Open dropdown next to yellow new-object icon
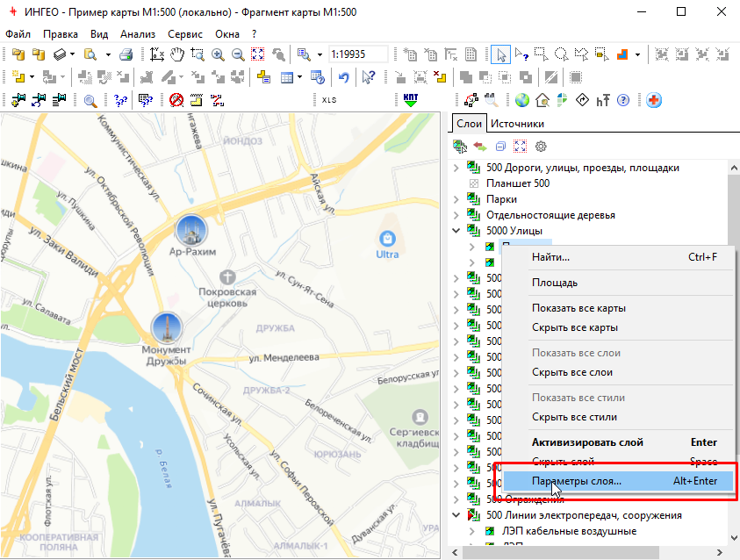The height and width of the screenshot is (560, 740). 32,77
